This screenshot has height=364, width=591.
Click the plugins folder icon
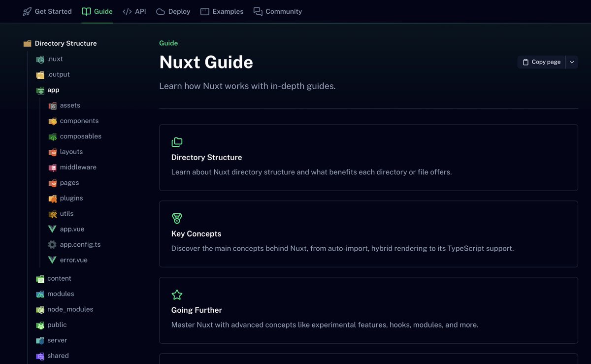click(x=53, y=199)
